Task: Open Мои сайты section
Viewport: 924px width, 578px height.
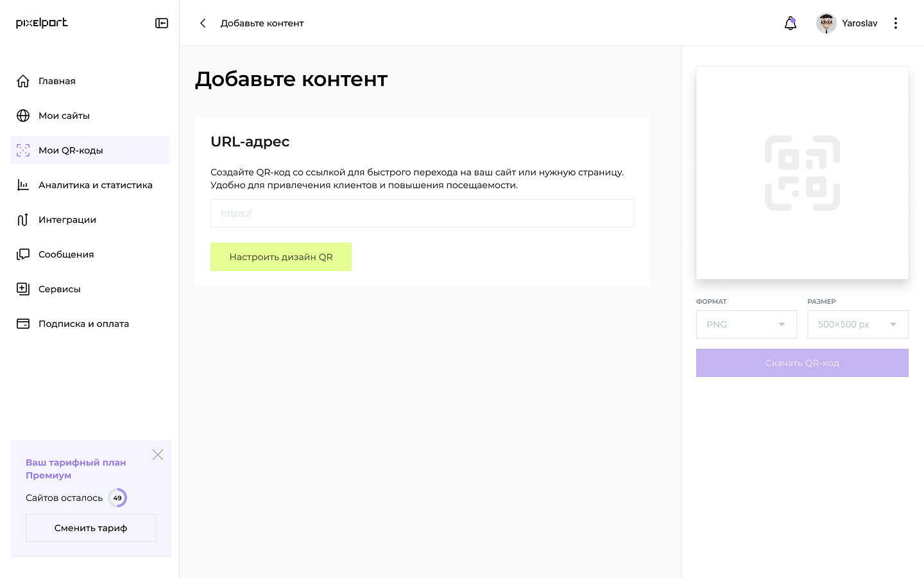Action: (x=64, y=116)
